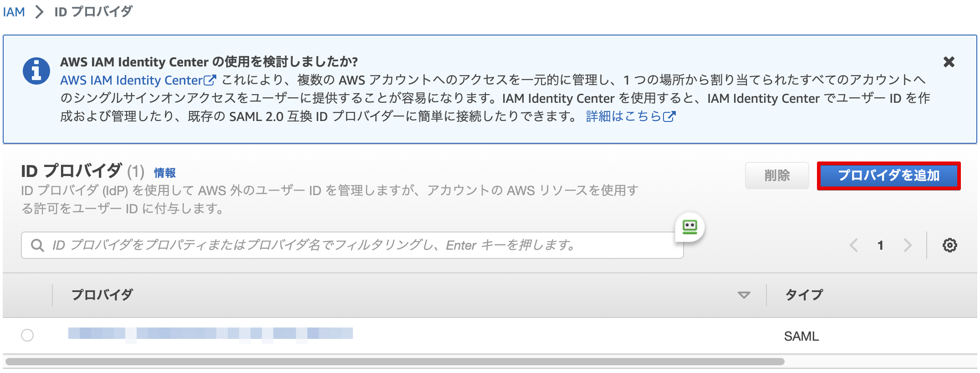Click the info icon in the banner
This screenshot has height=373, width=980.
pos(37,71)
